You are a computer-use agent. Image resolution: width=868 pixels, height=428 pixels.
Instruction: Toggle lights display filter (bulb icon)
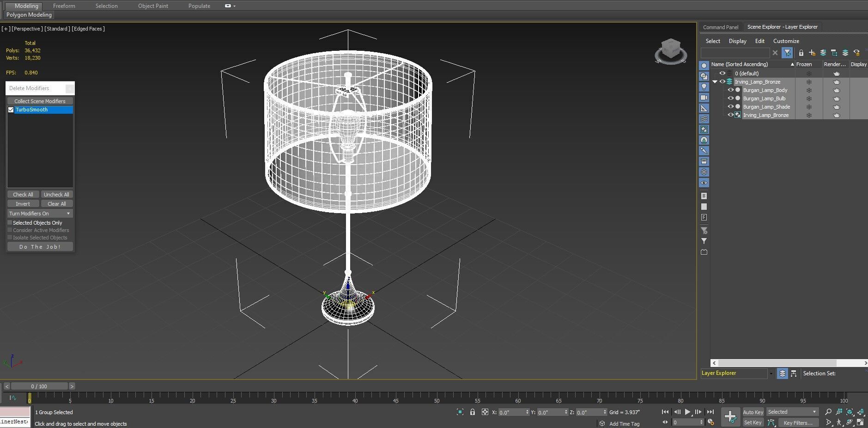coord(704,87)
